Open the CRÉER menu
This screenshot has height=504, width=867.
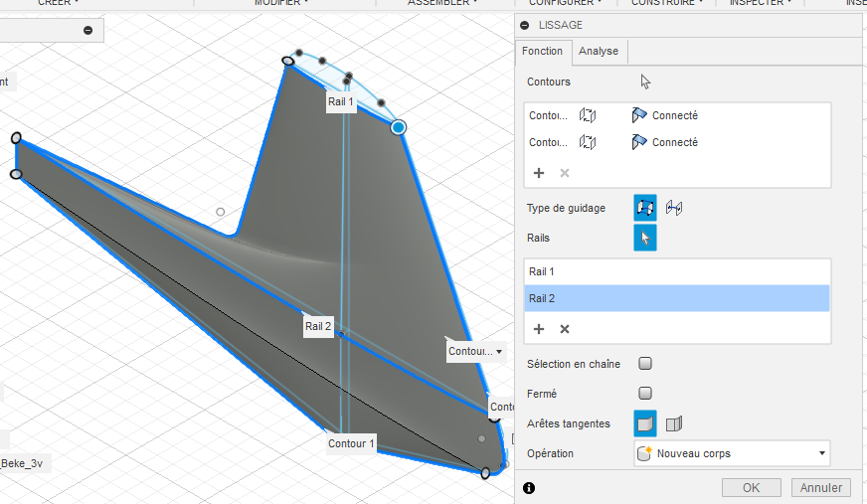tap(58, 3)
